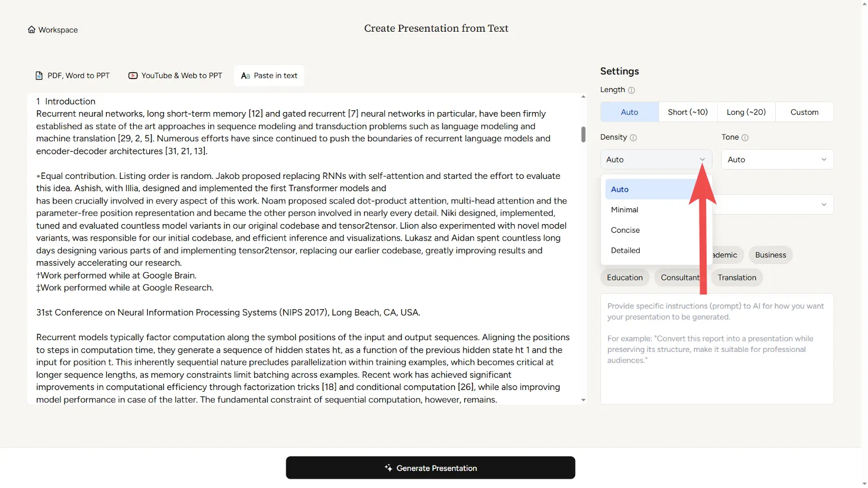
Task: Click the Workspace home icon
Action: click(x=32, y=30)
